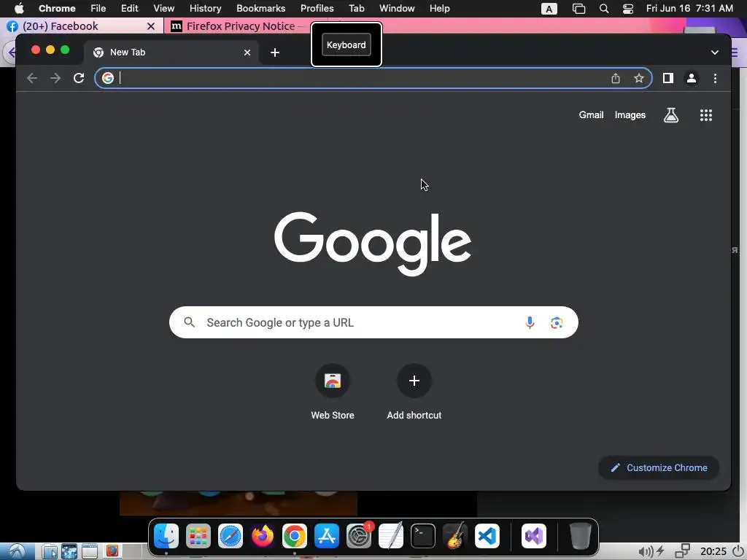
Task: Click the network icon in the bottom tray
Action: coord(682,551)
